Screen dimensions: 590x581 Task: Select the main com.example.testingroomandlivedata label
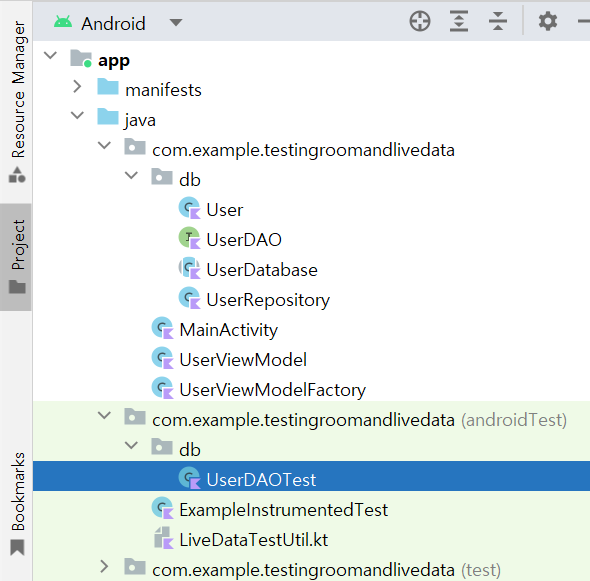[303, 150]
